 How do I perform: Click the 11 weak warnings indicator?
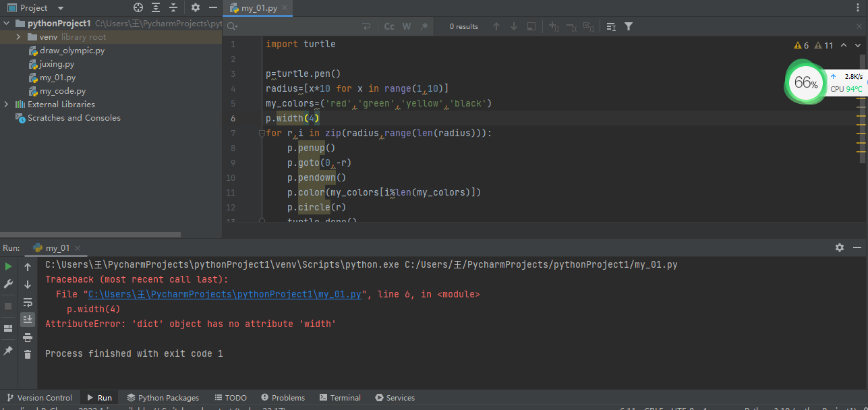point(824,45)
